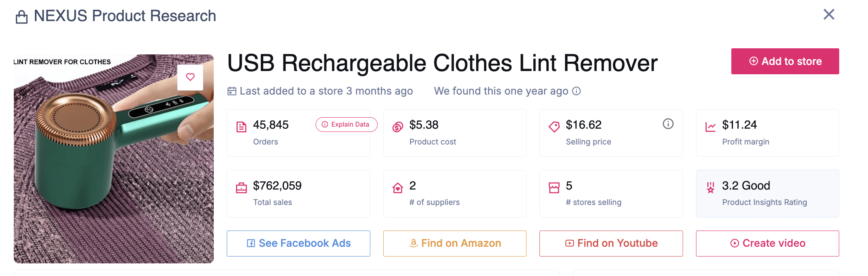The width and height of the screenshot is (868, 276).
Task: Click the Selling price info icon
Action: [668, 124]
